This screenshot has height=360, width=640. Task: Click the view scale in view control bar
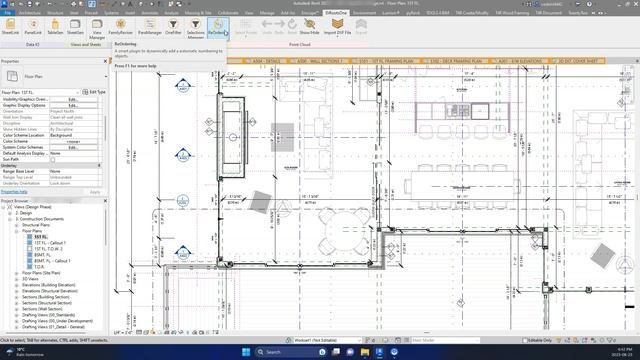(122, 333)
